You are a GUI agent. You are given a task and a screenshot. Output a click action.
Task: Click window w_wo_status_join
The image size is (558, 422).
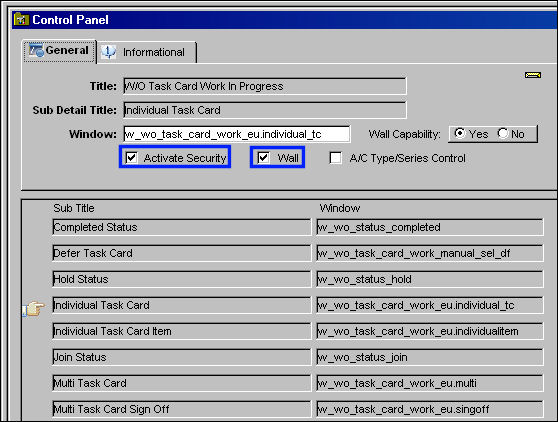[x=430, y=357]
